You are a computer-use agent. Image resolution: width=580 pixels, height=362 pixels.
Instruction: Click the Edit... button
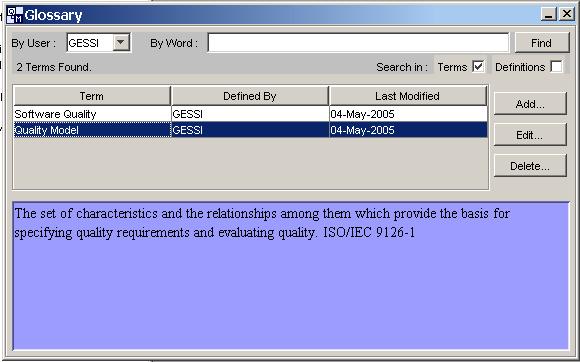530,135
